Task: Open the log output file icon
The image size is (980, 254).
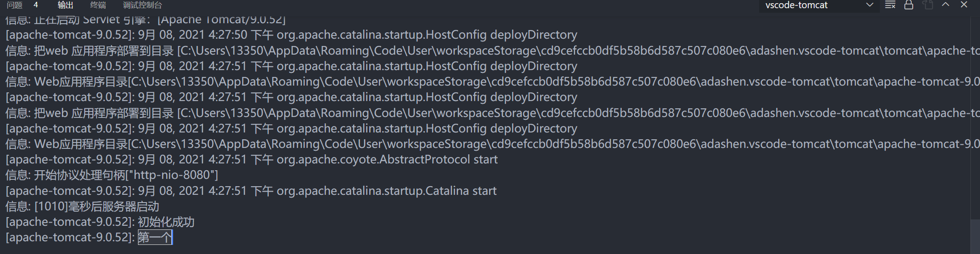Action: pyautogui.click(x=927, y=5)
